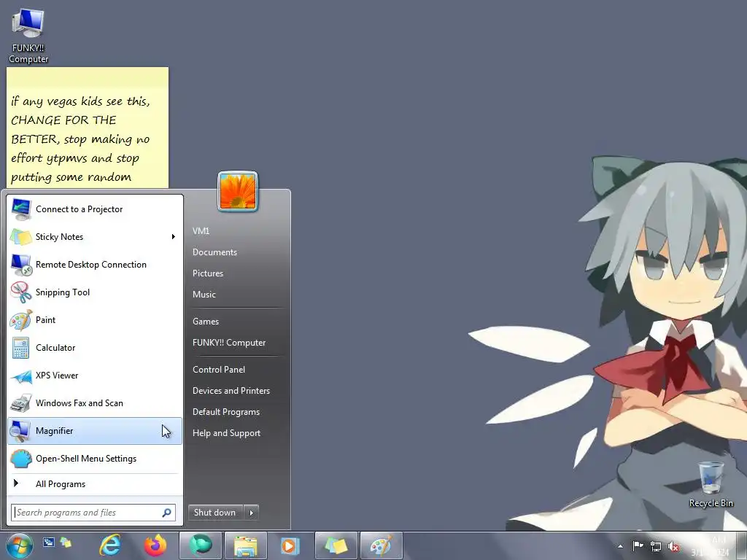Viewport: 747px width, 560px height.
Task: Open Windows Media Player from taskbar
Action: [290, 545]
